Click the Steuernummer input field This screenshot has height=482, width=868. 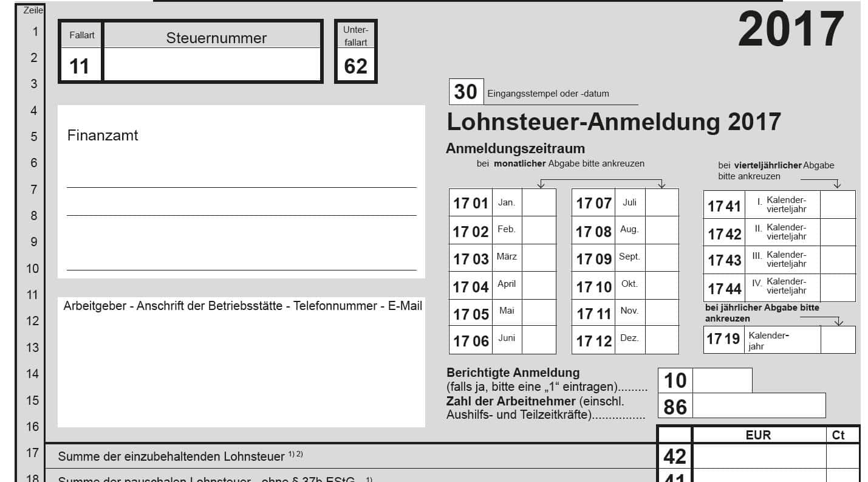212,64
